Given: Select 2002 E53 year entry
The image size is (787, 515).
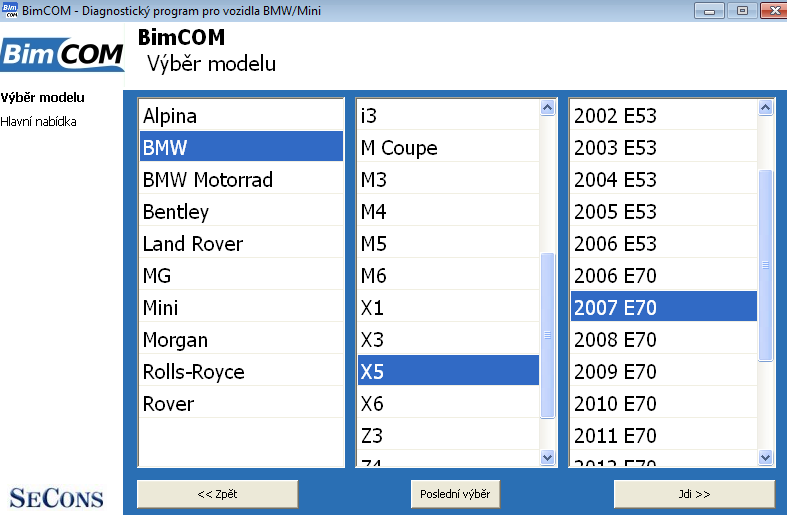Looking at the screenshot, I should pos(664,115).
